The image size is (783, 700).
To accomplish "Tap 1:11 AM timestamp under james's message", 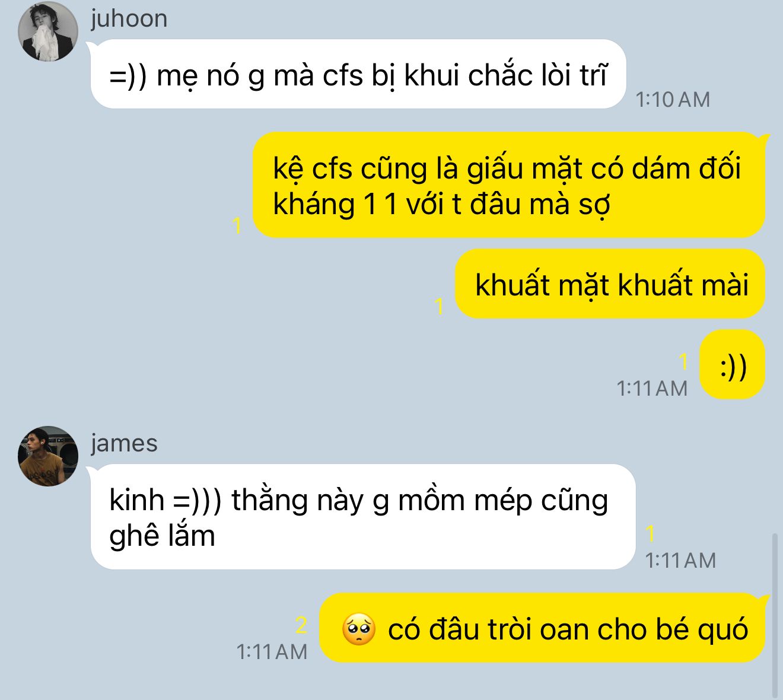I will pos(680,561).
